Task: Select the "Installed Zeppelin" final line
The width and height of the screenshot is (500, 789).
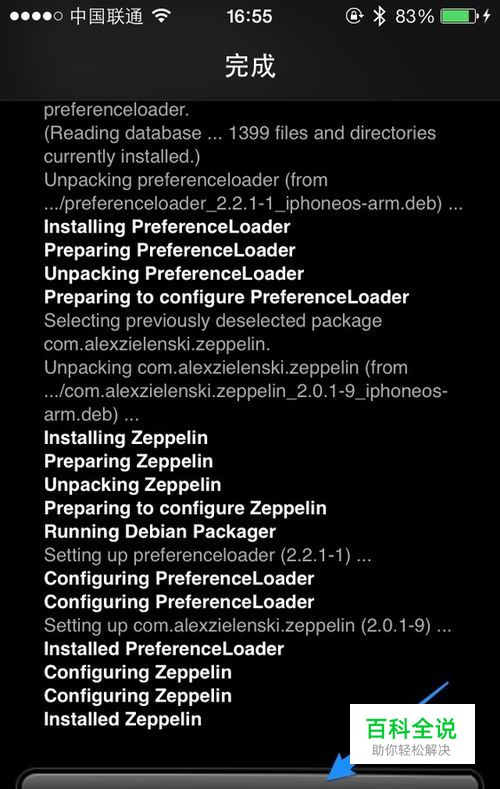Action: click(x=123, y=719)
